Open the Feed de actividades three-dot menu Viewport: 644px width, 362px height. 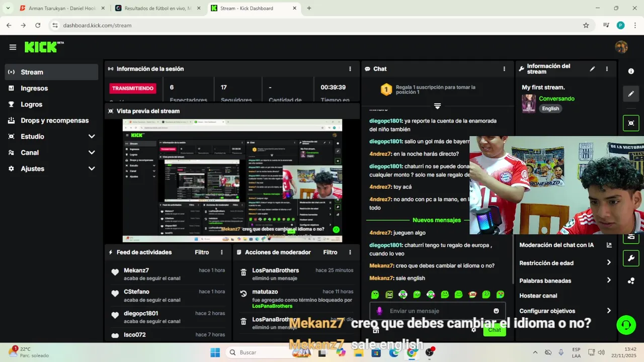[x=221, y=252]
